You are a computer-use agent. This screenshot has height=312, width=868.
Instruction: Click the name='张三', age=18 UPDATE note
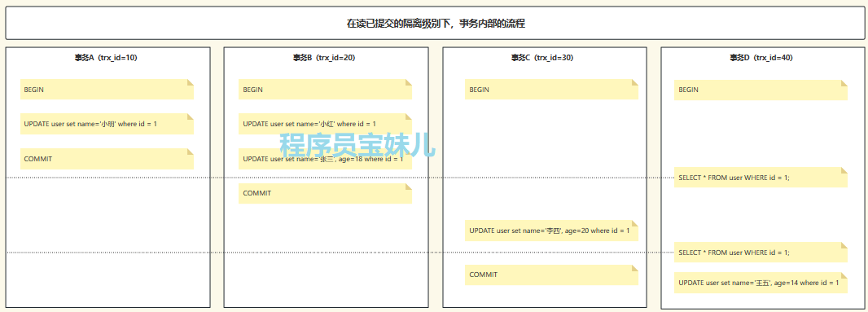point(325,159)
